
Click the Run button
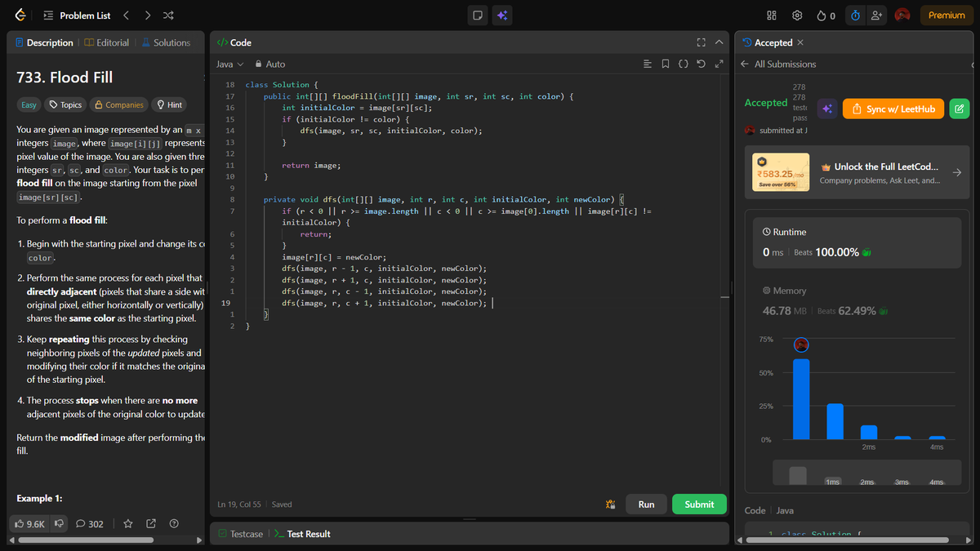tap(646, 504)
